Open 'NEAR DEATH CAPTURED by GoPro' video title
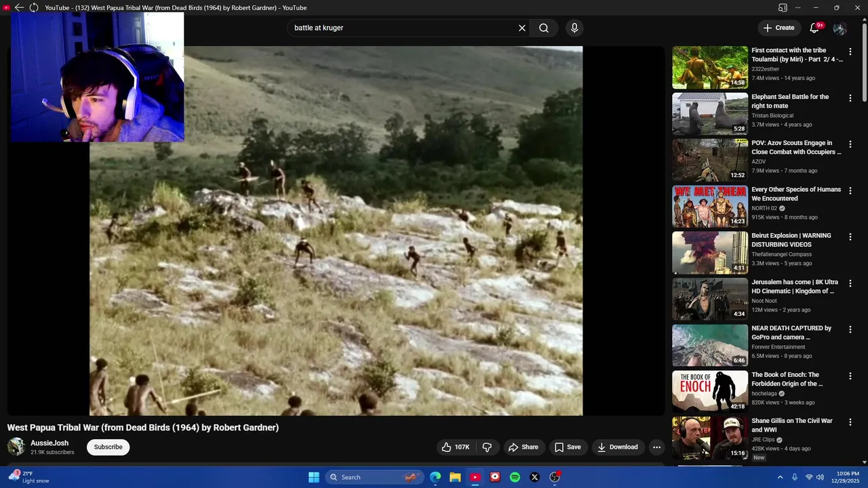The width and height of the screenshot is (868, 488). pos(791,333)
